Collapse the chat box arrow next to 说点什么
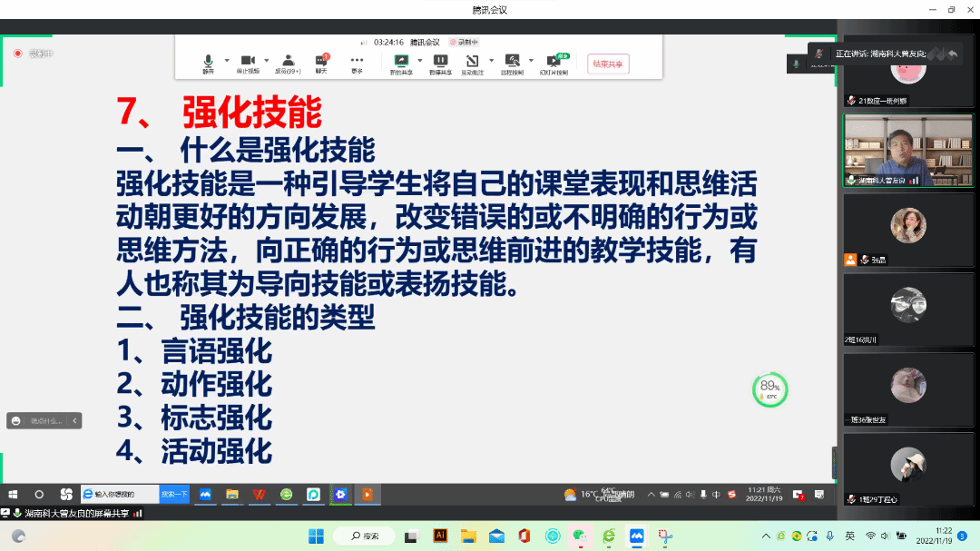 pyautogui.click(x=74, y=421)
